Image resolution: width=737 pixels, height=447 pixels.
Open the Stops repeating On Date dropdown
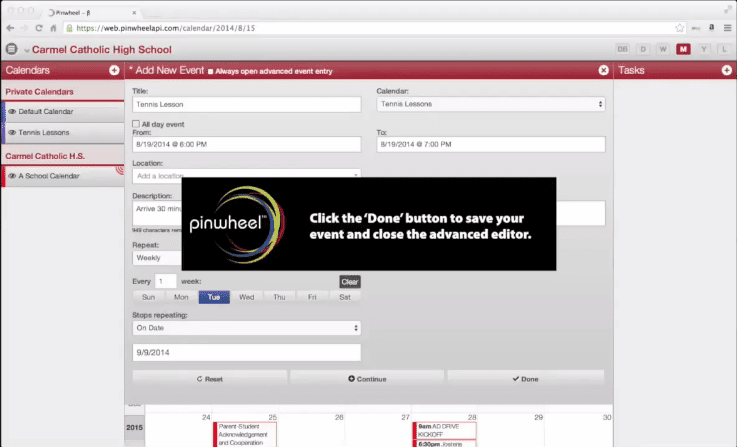click(247, 328)
